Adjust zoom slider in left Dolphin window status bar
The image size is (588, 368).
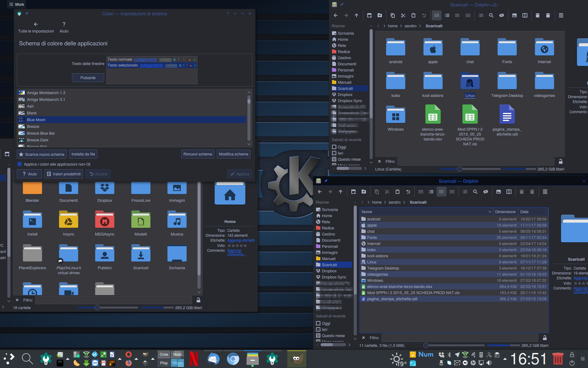pos(97,308)
